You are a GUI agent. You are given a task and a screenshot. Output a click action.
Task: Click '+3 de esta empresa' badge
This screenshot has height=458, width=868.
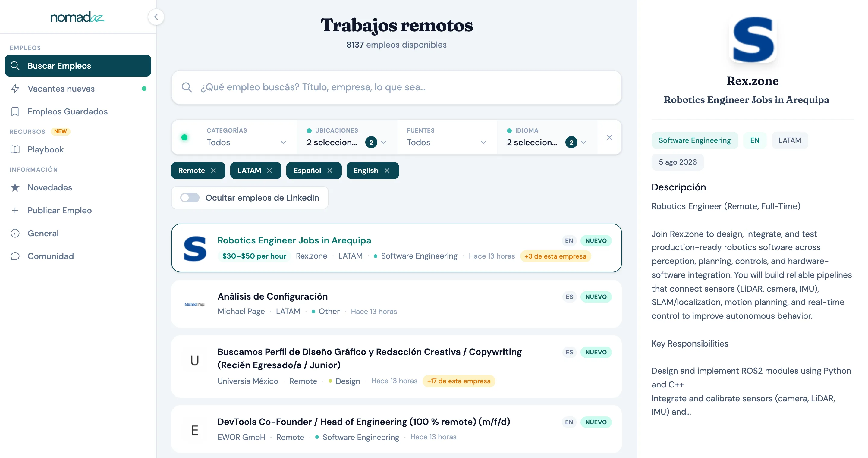(x=555, y=256)
